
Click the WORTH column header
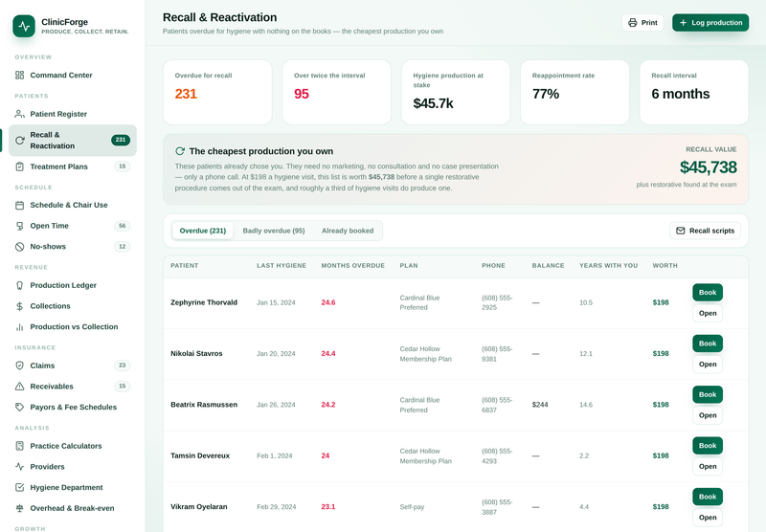coord(665,266)
